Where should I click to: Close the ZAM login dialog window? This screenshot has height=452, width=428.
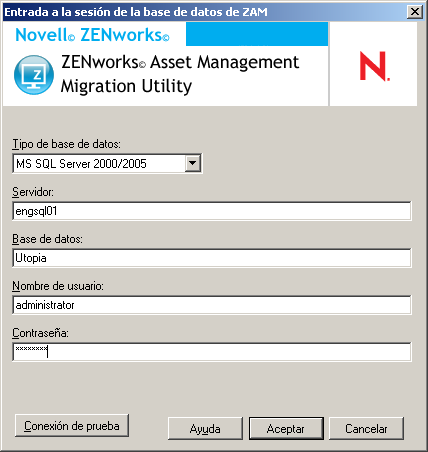415,12
